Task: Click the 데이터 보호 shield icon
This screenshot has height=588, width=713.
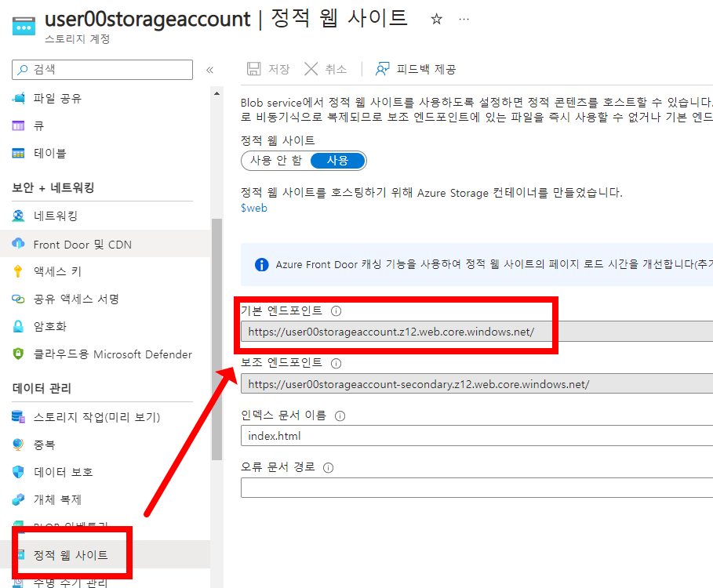Action: pyautogui.click(x=18, y=472)
